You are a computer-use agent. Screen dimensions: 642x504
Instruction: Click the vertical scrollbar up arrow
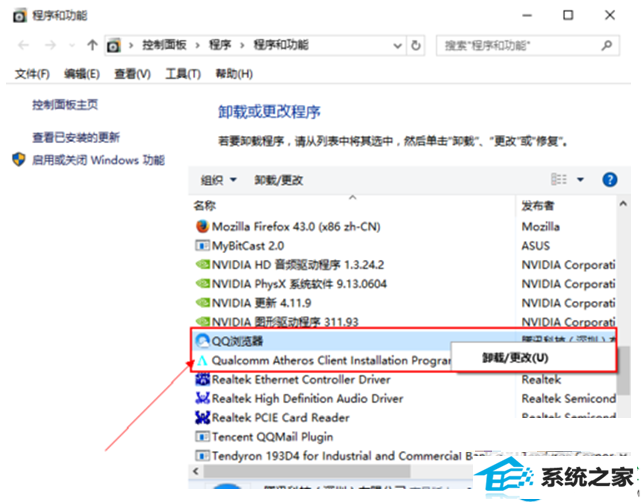coord(623,203)
